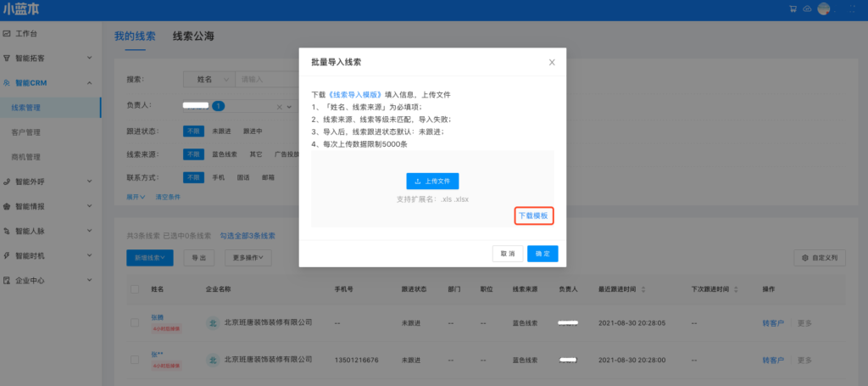Check the box for row 张**
Screen dimensions: 868x386
[135, 360]
